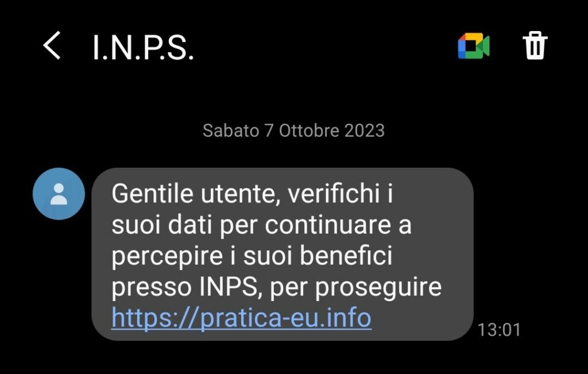
Task: Delete conversation with the trash icon
Action: point(535,45)
